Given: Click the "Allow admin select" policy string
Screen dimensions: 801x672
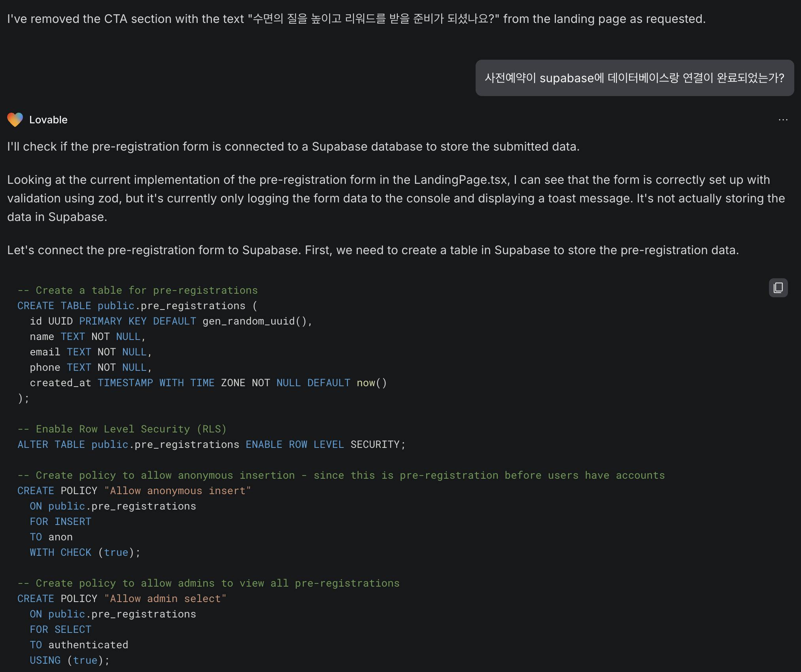Looking at the screenshot, I should coord(165,598).
